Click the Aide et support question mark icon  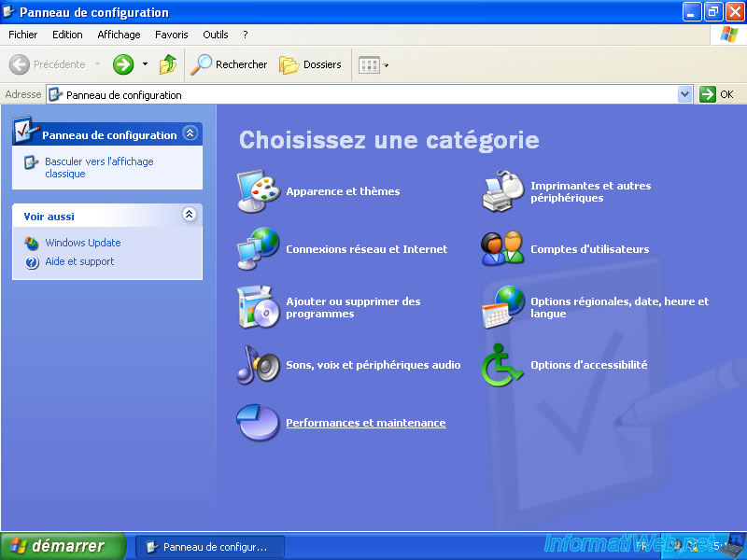point(32,262)
